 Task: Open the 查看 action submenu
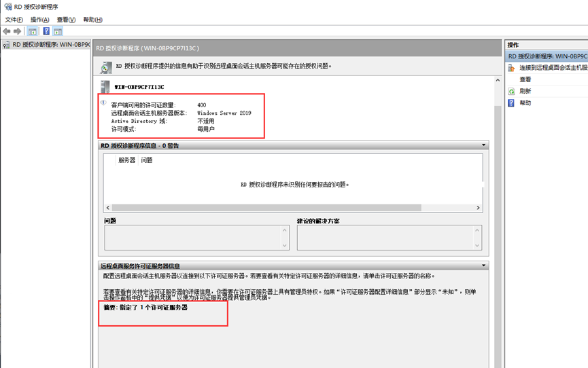pos(525,79)
